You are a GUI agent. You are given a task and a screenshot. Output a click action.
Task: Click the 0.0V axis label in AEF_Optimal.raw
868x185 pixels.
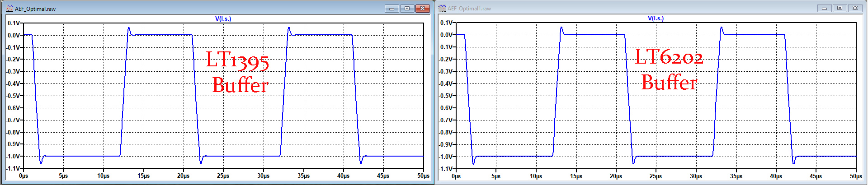click(13, 35)
